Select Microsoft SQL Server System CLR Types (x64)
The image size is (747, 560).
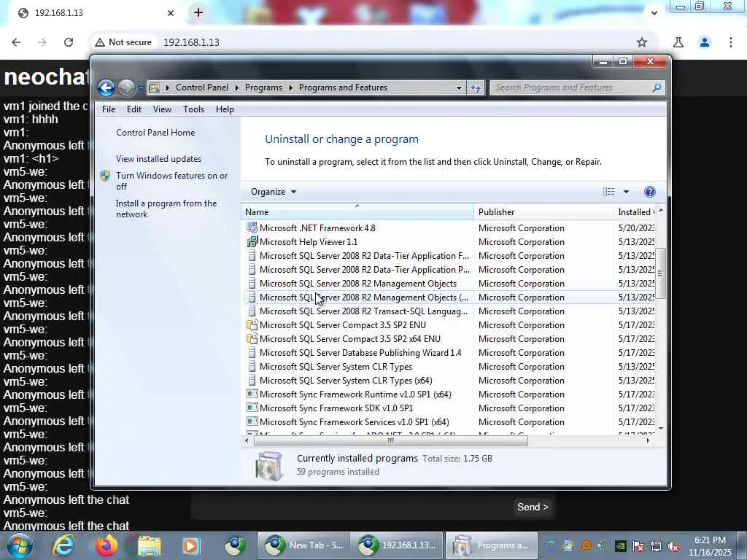346,380
